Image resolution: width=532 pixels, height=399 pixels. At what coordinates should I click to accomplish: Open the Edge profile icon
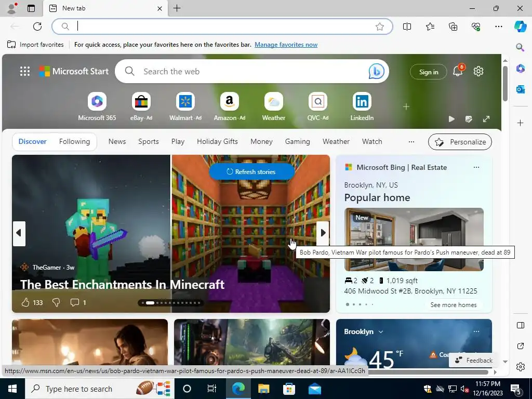point(12,8)
